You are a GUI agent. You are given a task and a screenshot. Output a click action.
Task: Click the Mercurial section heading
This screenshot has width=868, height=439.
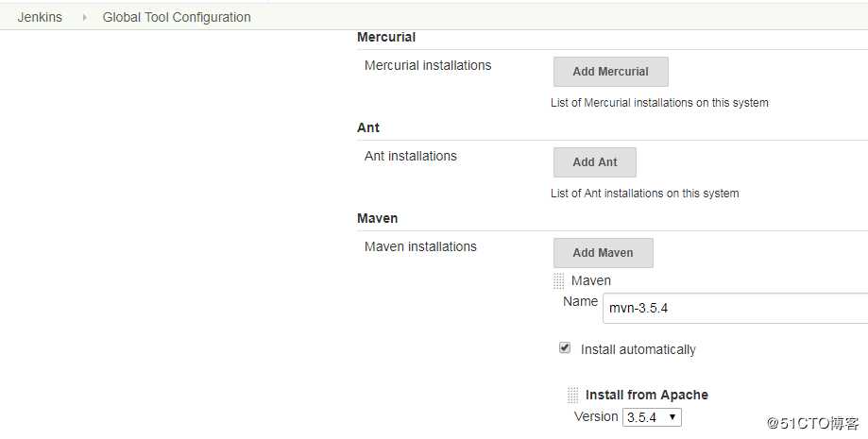386,37
